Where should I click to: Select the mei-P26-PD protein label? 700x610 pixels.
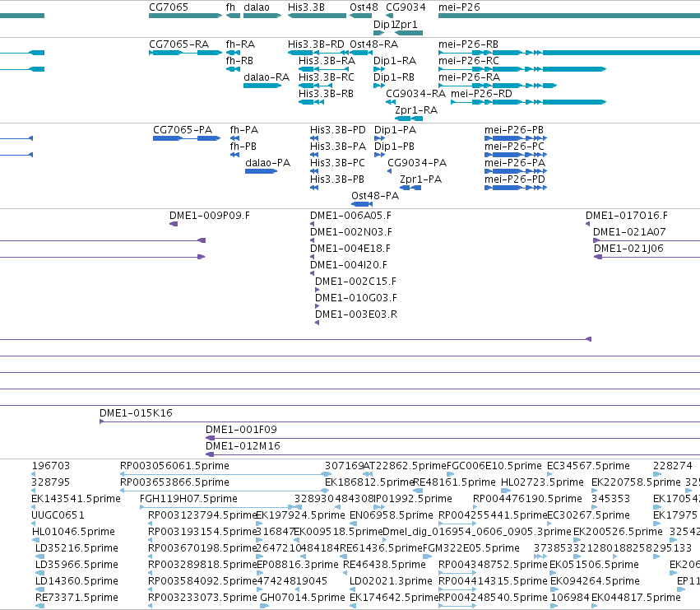pyautogui.click(x=515, y=179)
